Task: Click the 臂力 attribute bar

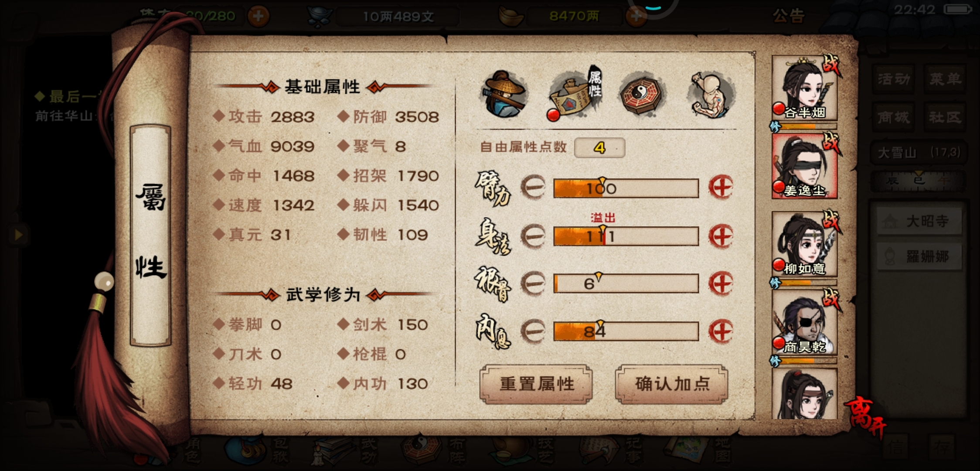Action: [x=626, y=188]
